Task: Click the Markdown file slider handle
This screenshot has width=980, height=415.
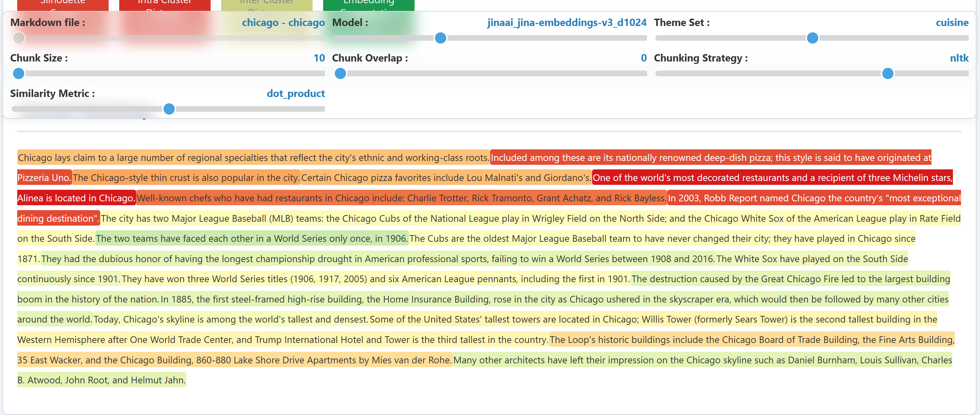Action: pos(18,38)
